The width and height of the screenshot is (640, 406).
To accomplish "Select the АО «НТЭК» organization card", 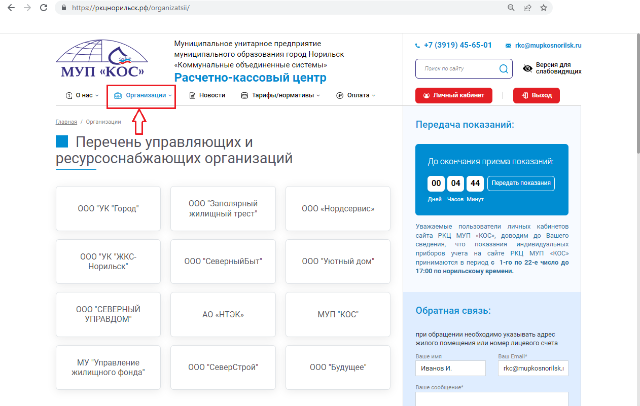I will (223, 313).
